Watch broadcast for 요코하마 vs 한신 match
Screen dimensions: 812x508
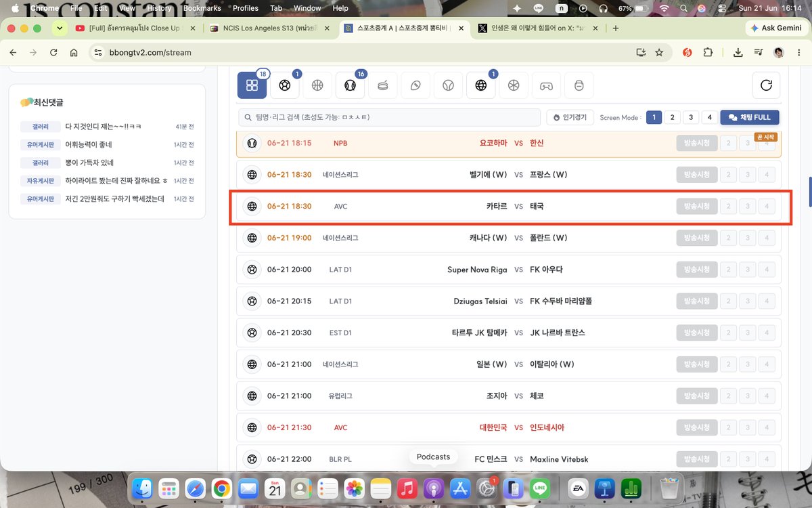696,143
